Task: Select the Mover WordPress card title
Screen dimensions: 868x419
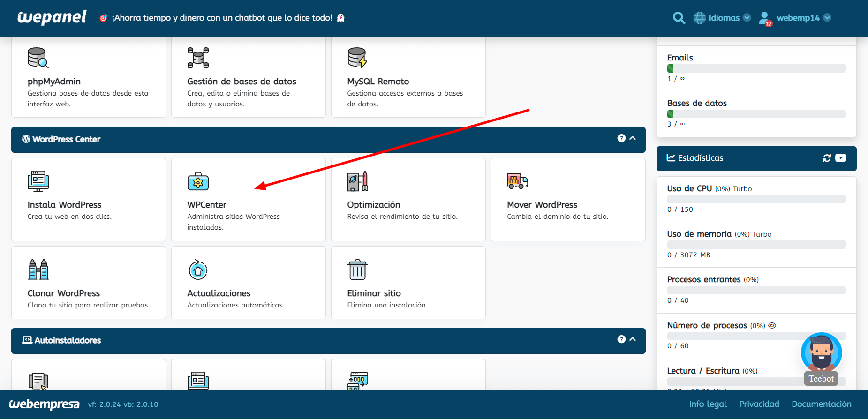Action: [x=542, y=205]
